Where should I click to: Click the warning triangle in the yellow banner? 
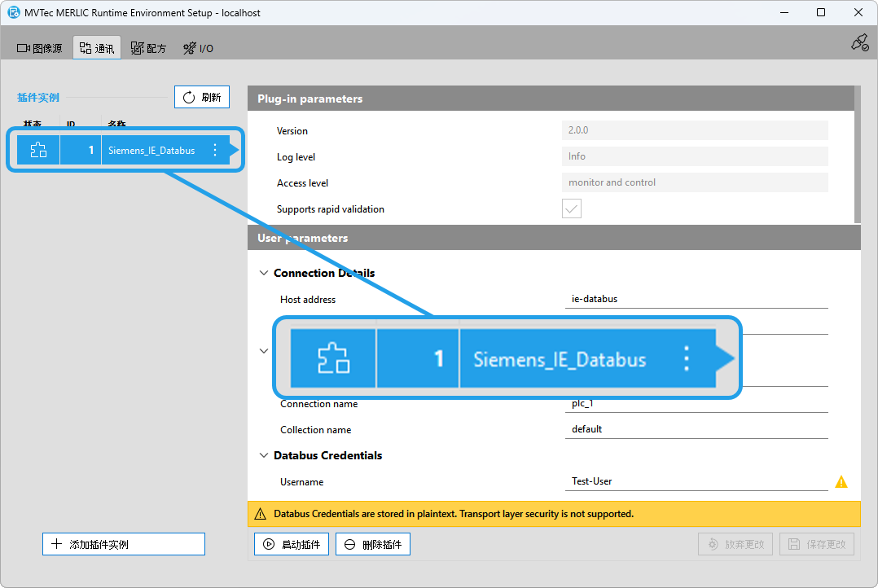[261, 514]
